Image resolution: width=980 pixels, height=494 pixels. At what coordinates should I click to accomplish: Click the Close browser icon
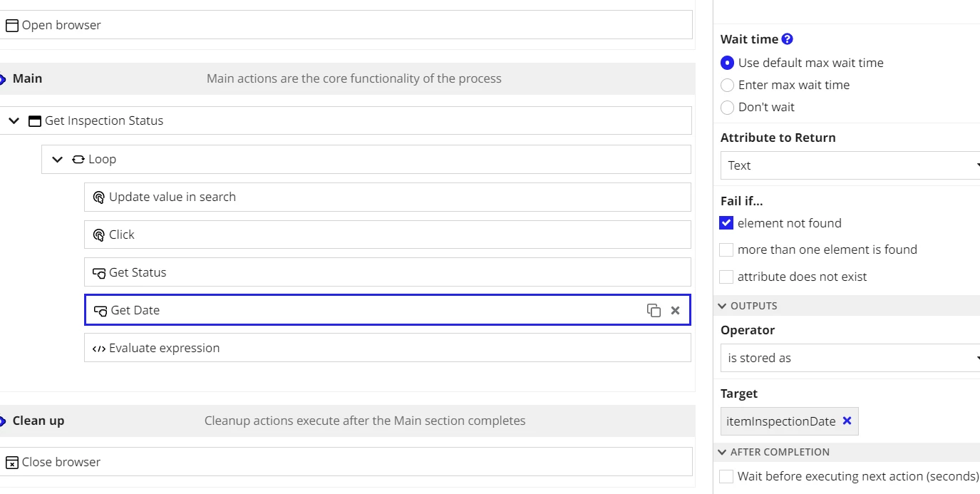pyautogui.click(x=12, y=463)
